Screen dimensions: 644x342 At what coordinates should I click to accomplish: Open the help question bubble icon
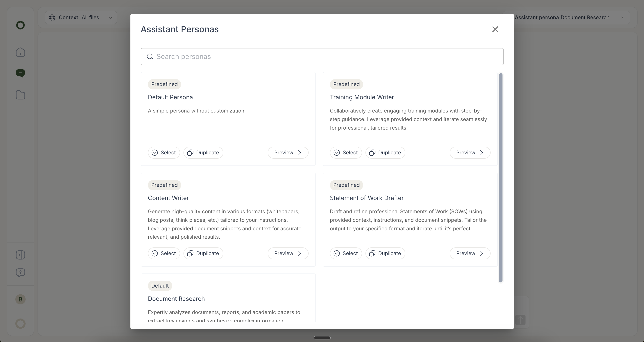(x=20, y=272)
